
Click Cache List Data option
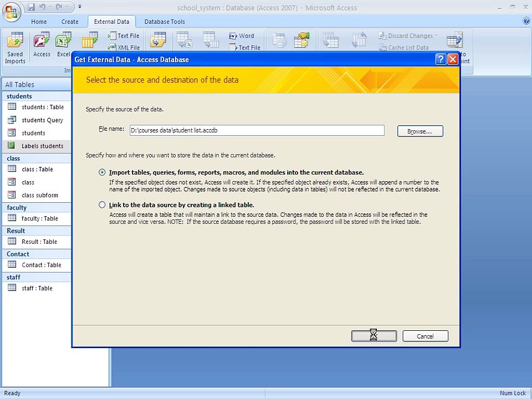click(404, 48)
